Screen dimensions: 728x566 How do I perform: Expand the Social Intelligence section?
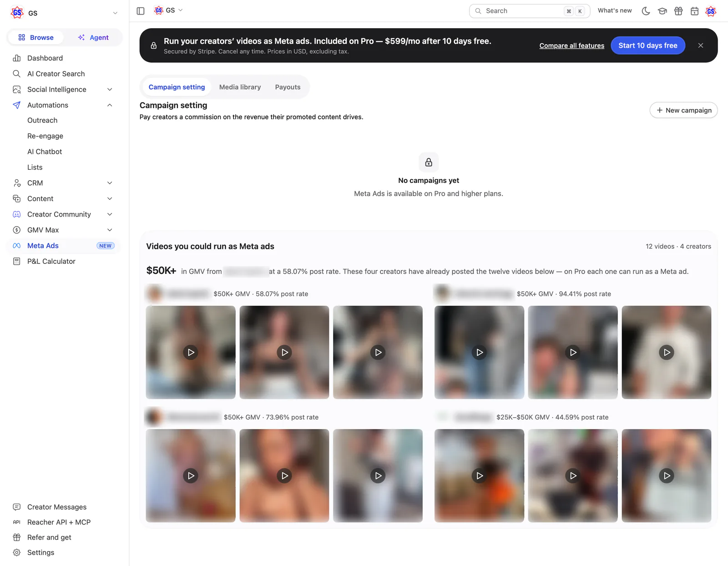click(x=110, y=89)
